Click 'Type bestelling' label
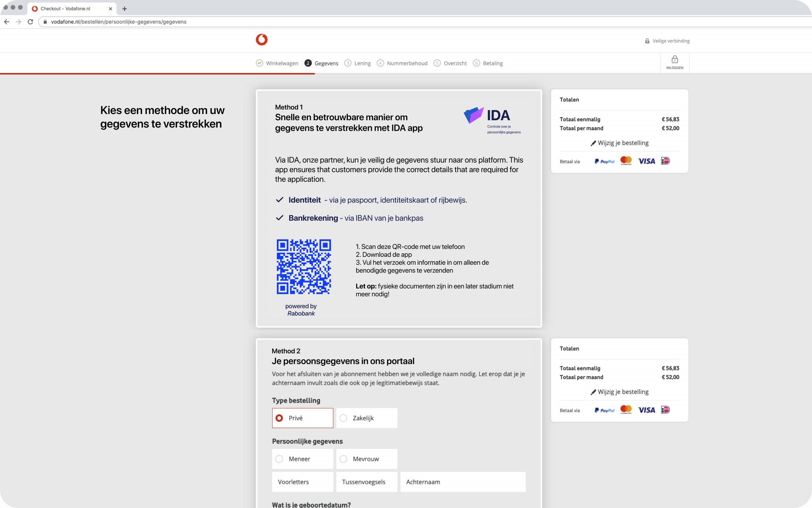The width and height of the screenshot is (812, 508). click(296, 400)
